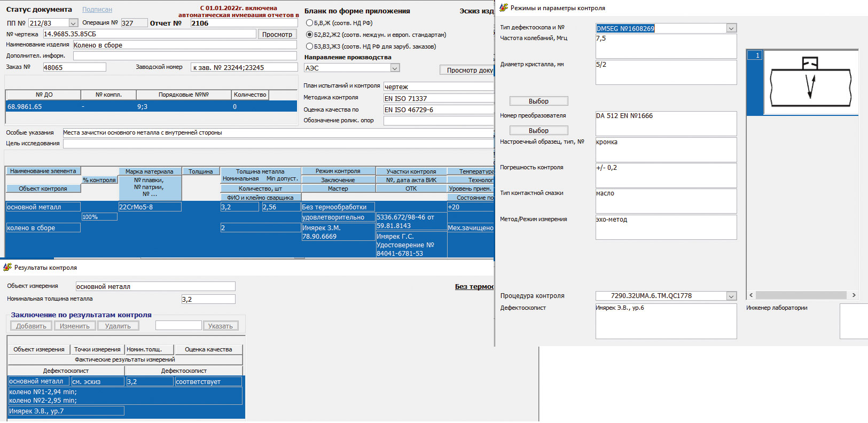Viewport: 868px width, 423px height.
Task: Click the Результаты контроля window icon
Action: coord(7,267)
